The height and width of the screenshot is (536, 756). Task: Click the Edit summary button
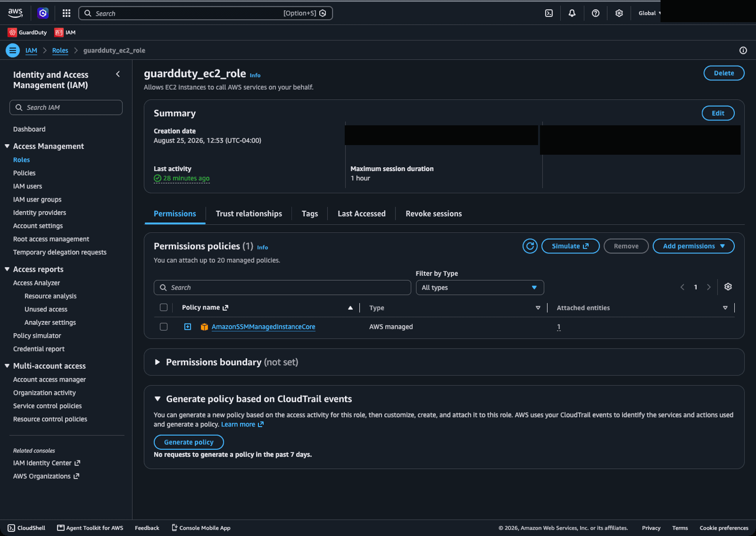(x=718, y=113)
